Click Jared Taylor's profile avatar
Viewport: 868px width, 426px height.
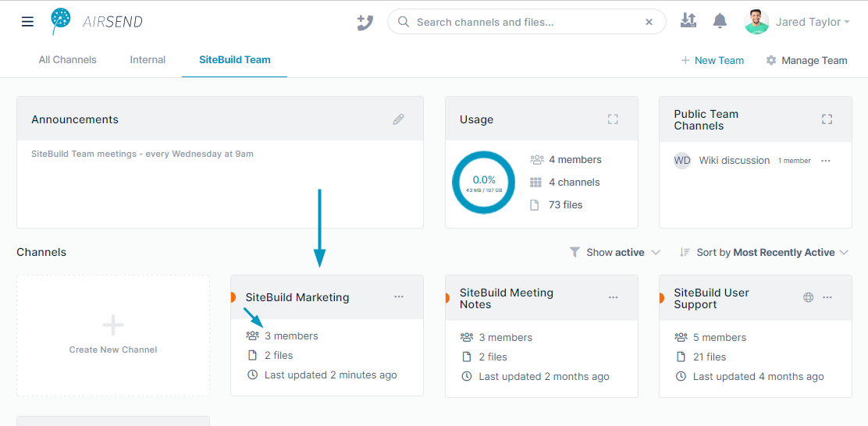756,22
